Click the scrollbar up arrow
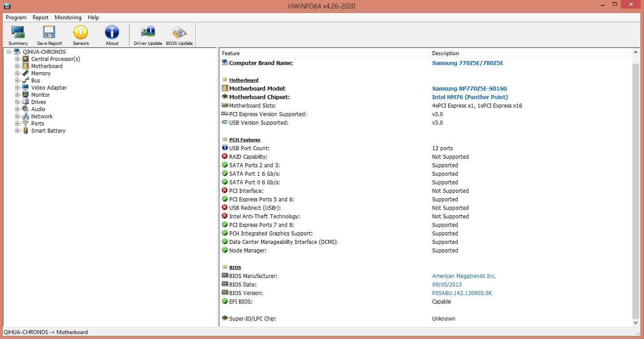The image size is (644, 339). point(636,53)
